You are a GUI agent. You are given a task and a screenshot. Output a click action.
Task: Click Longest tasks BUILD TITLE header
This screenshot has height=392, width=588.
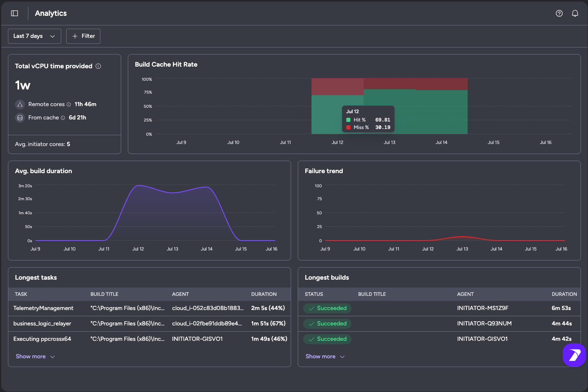pos(104,294)
